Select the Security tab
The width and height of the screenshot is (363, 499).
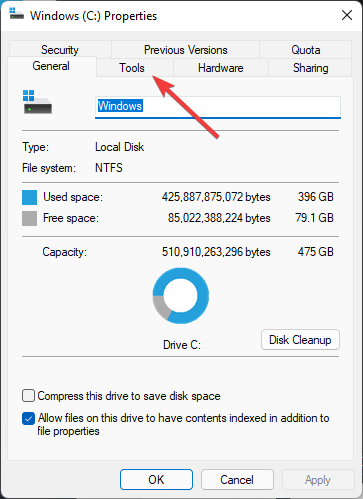[60, 50]
